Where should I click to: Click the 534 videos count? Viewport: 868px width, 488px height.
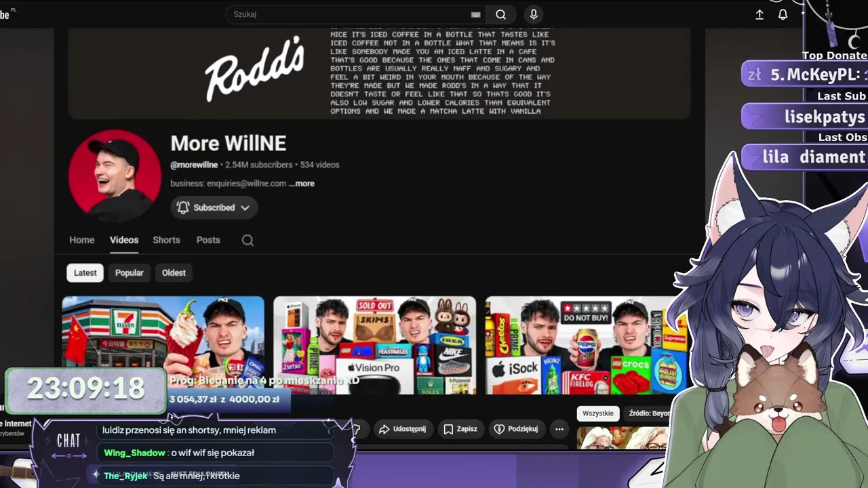tap(319, 165)
